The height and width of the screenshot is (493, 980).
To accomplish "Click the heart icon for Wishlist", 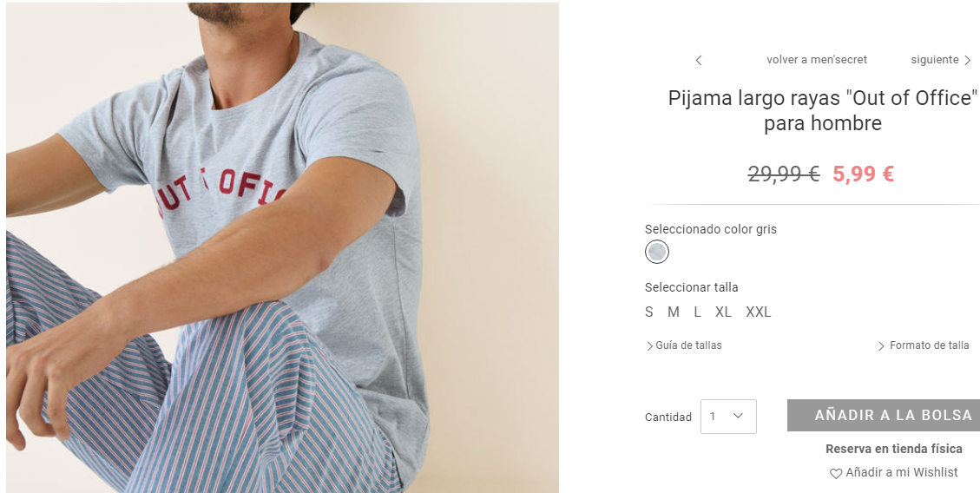I will coord(836,474).
